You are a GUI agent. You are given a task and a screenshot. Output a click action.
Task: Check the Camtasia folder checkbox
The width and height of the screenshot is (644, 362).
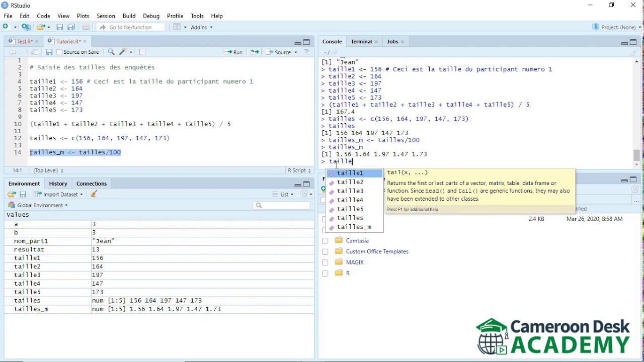pos(325,241)
